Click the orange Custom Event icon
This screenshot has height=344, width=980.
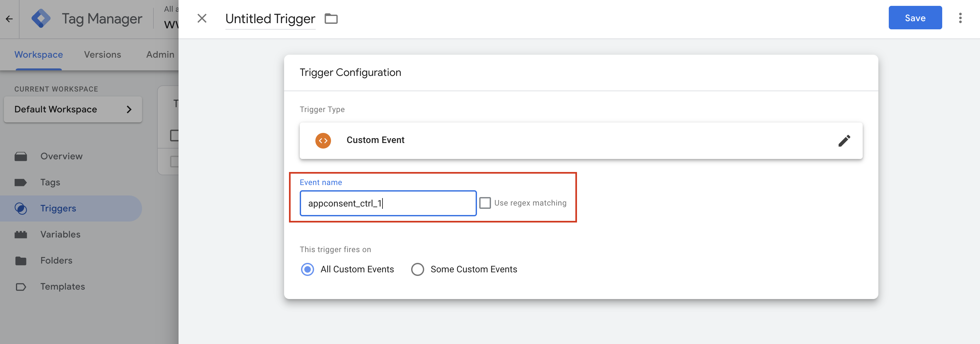(323, 140)
